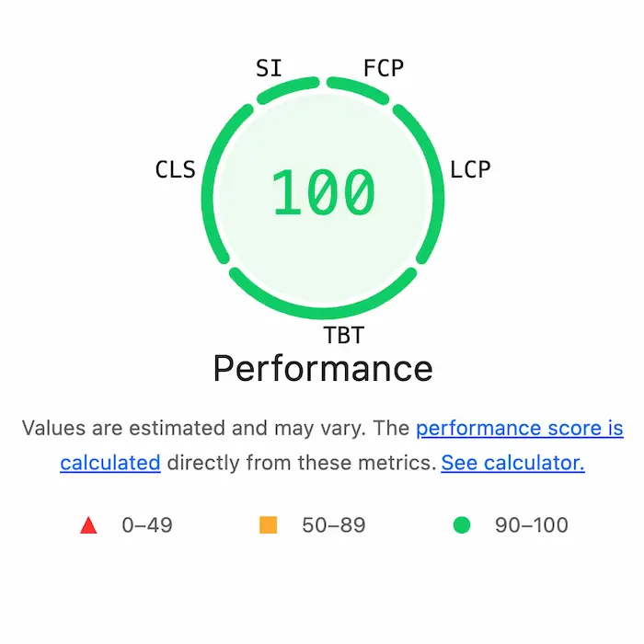This screenshot has height=644, width=644.
Task: Click the CLS metric label
Action: [175, 169]
